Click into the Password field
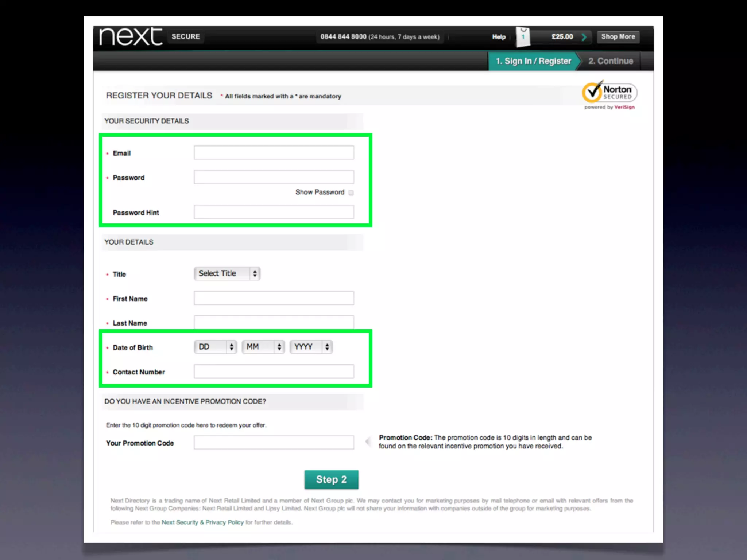 pyautogui.click(x=274, y=177)
